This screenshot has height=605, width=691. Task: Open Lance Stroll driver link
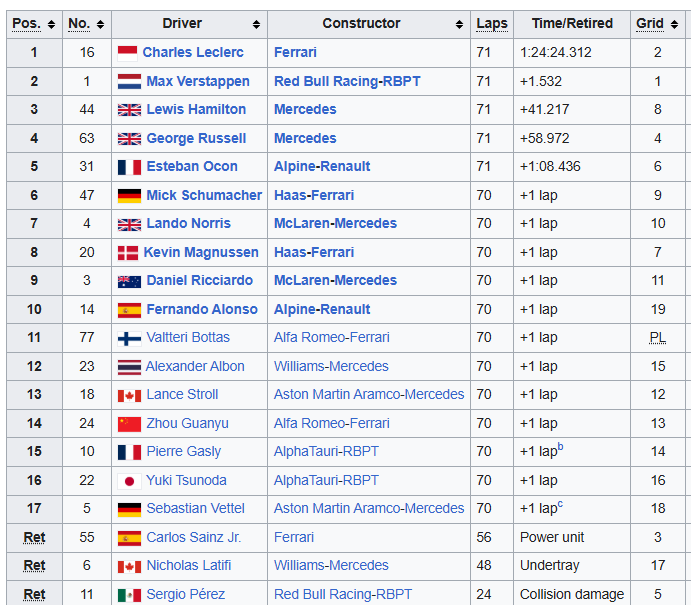(x=182, y=394)
